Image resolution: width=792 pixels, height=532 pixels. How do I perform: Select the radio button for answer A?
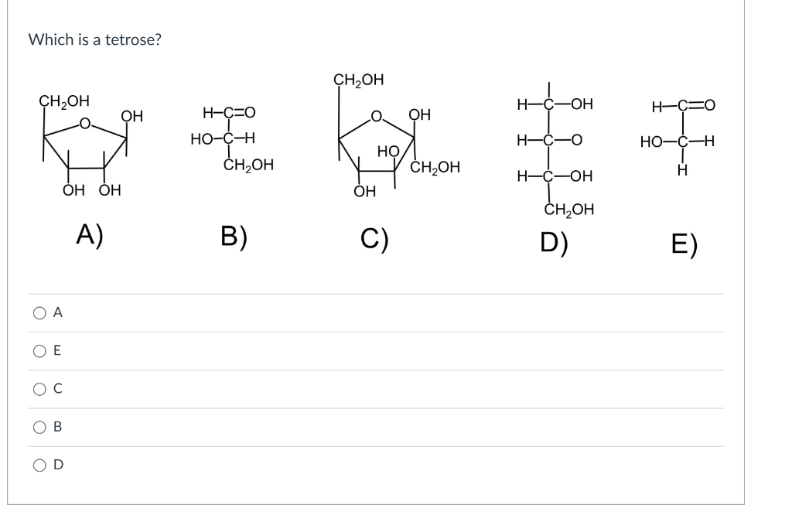pyautogui.click(x=39, y=313)
